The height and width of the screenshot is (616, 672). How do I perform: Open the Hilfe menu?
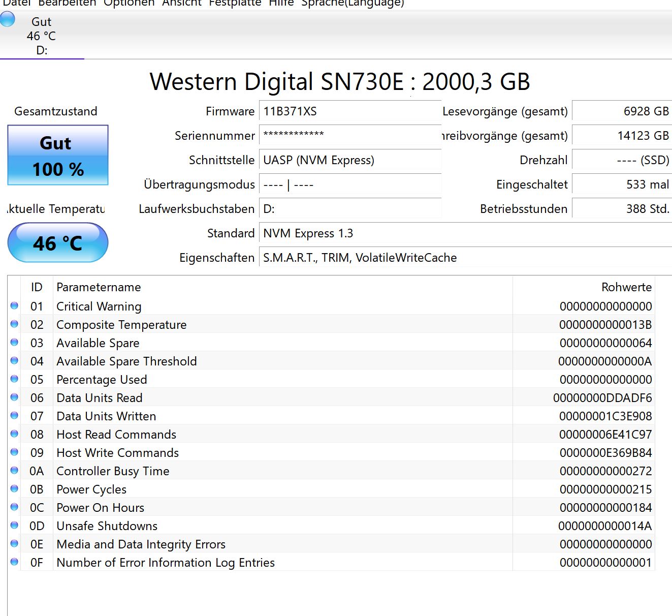pos(281,3)
